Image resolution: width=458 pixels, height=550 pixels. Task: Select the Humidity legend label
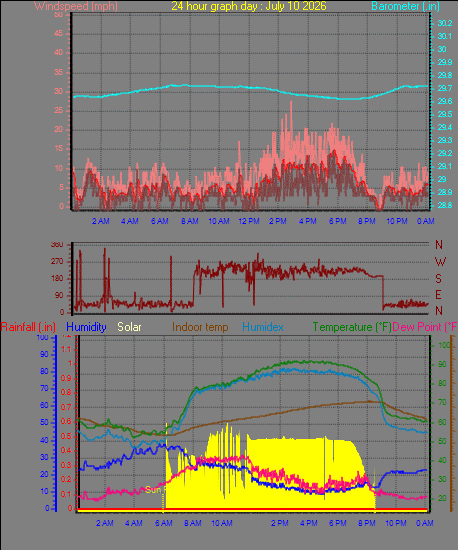click(x=86, y=327)
